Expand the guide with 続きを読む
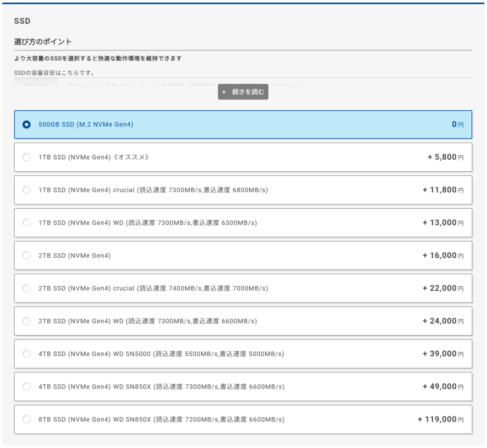This screenshot has width=487, height=448. [243, 92]
